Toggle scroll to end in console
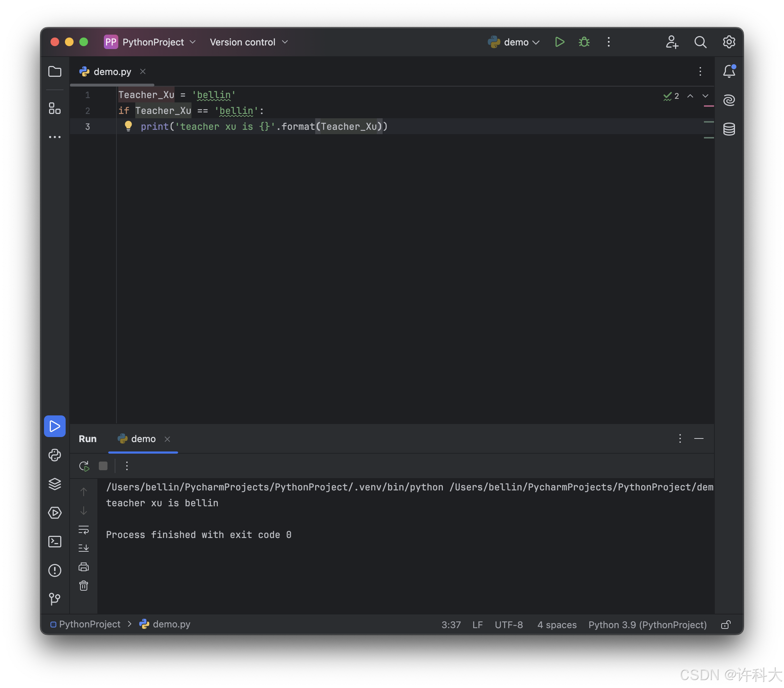This screenshot has width=784, height=688. 84,548
